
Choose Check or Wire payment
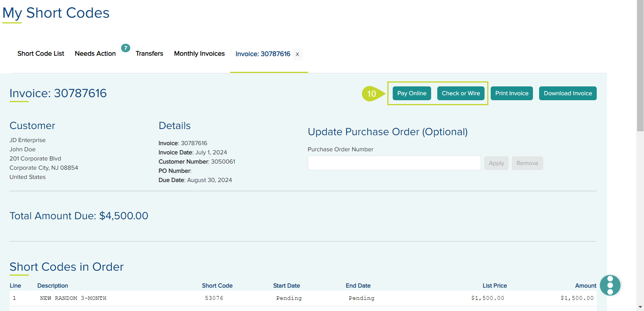pyautogui.click(x=461, y=93)
